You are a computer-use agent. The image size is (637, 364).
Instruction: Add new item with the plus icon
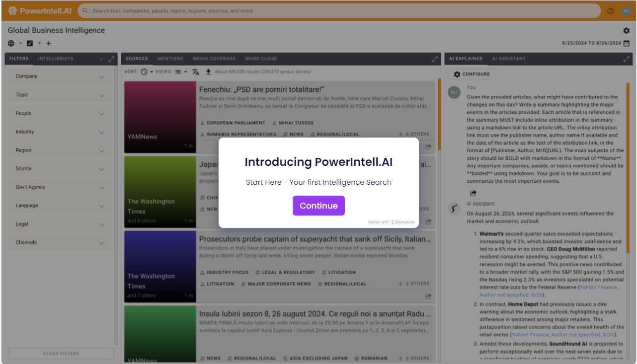[x=49, y=43]
